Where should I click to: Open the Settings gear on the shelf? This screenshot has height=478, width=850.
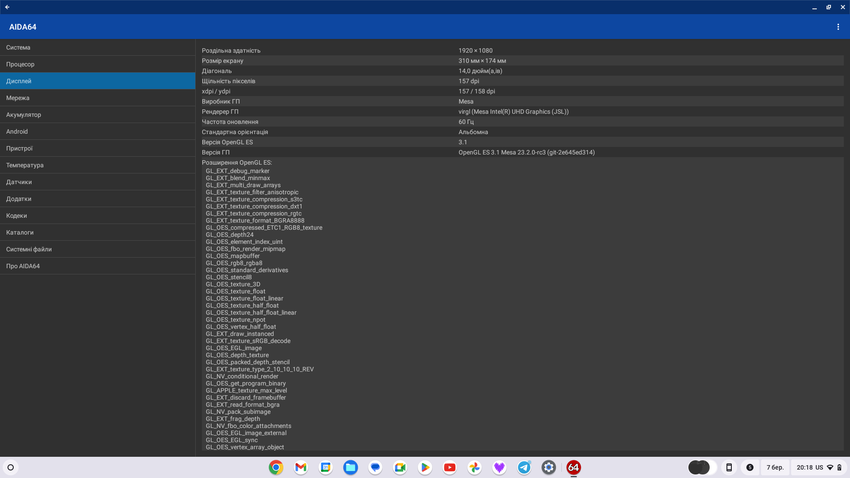(549, 467)
